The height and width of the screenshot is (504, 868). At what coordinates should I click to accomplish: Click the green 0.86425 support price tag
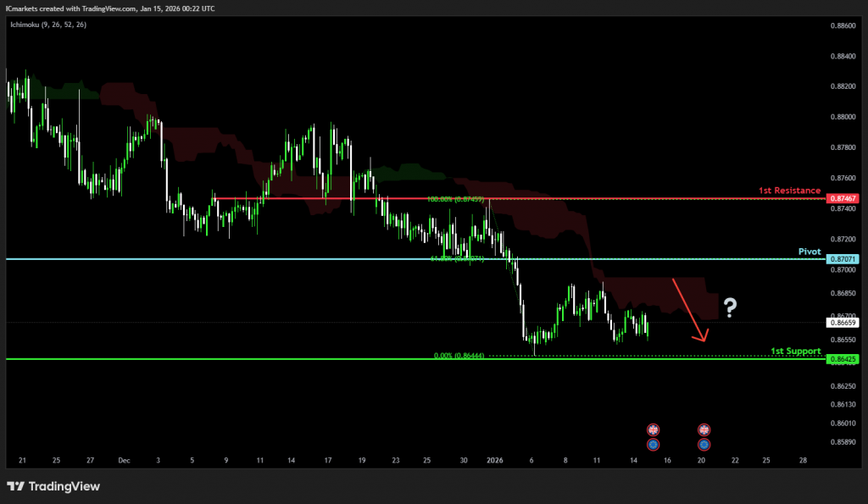[843, 359]
